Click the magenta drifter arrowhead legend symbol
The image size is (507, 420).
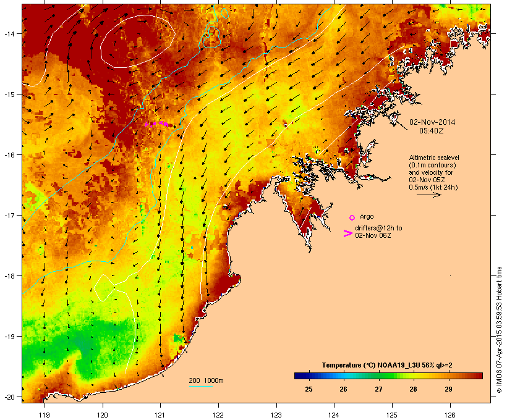tap(347, 233)
